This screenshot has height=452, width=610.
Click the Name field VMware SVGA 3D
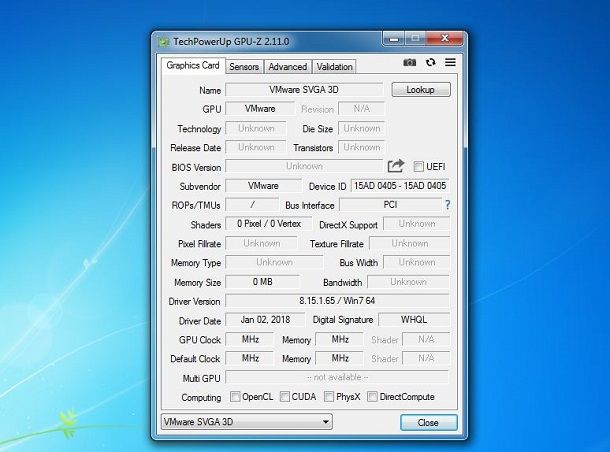click(304, 89)
